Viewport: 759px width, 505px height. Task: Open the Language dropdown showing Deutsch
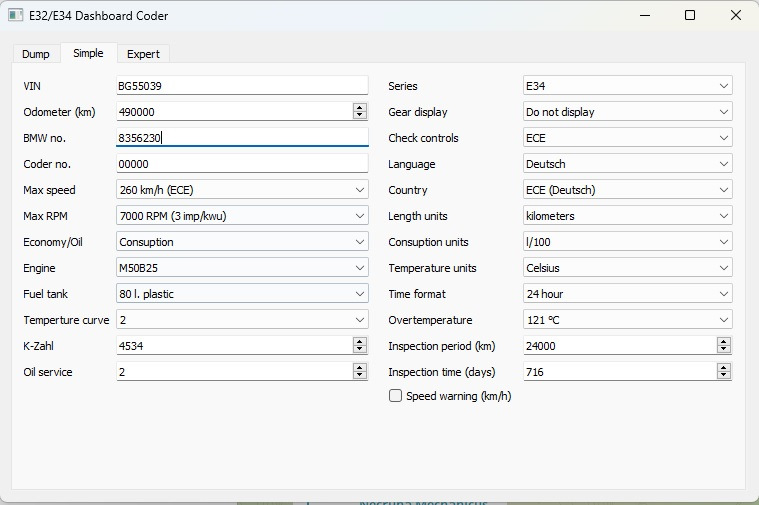628,164
